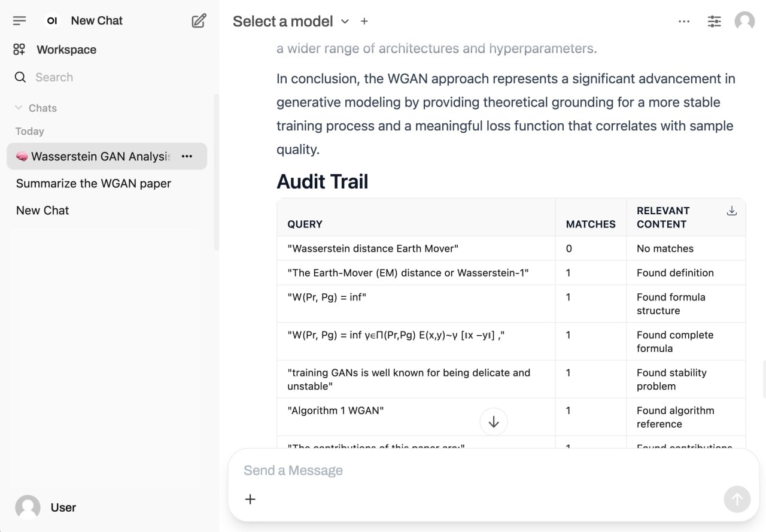Open options for Wasserstein GAN Analysis chat

tap(187, 156)
